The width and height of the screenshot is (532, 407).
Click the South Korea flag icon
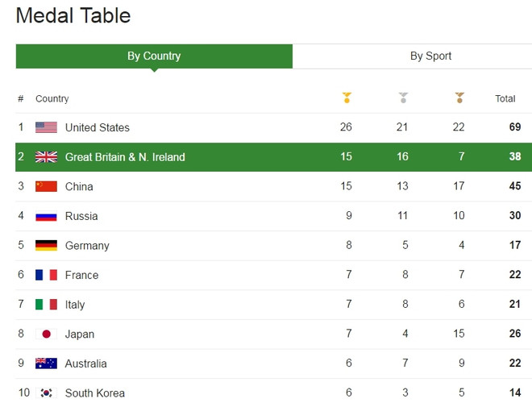pyautogui.click(x=46, y=393)
